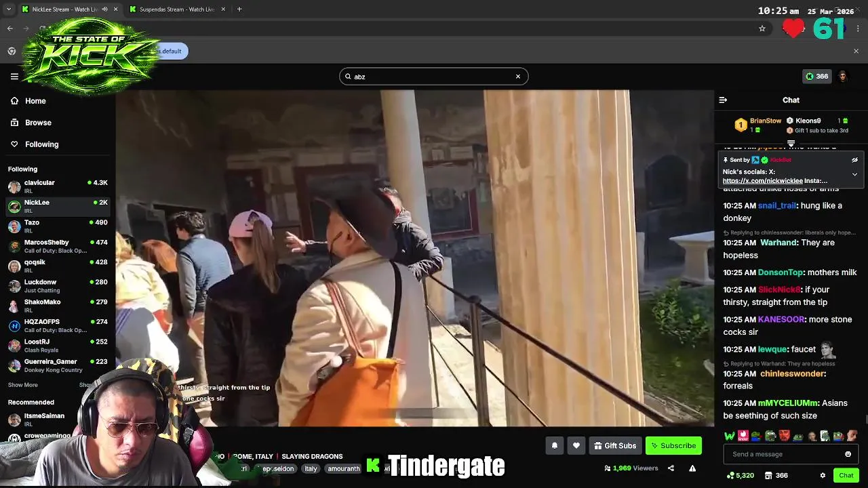
Task: Open channel points 5,320 balance
Action: [740, 476]
